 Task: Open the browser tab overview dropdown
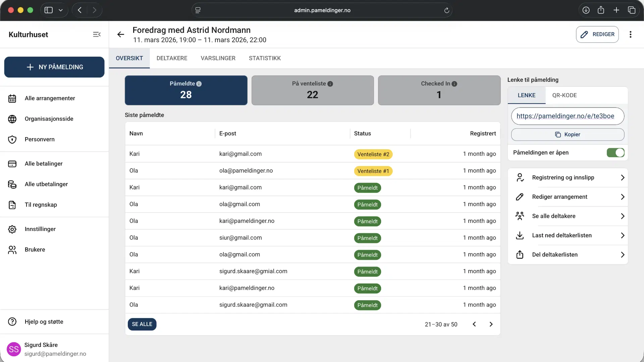click(x=61, y=10)
